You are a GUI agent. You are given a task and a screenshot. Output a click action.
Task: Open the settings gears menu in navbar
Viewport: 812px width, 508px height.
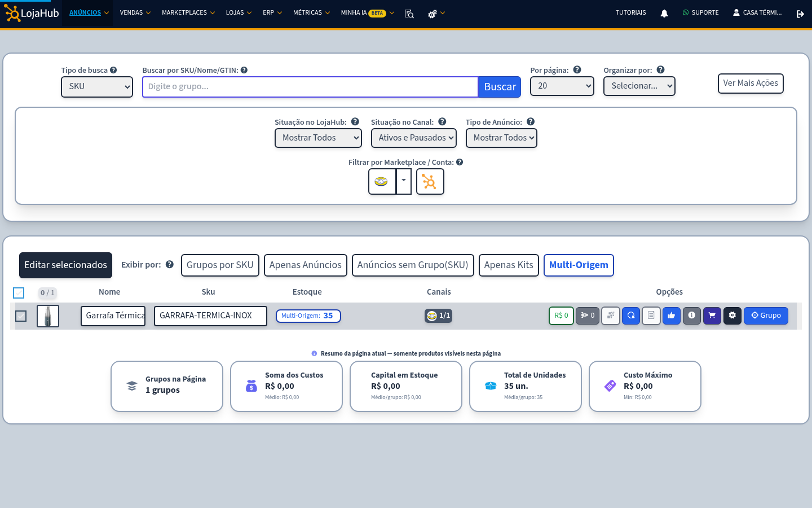coord(436,14)
